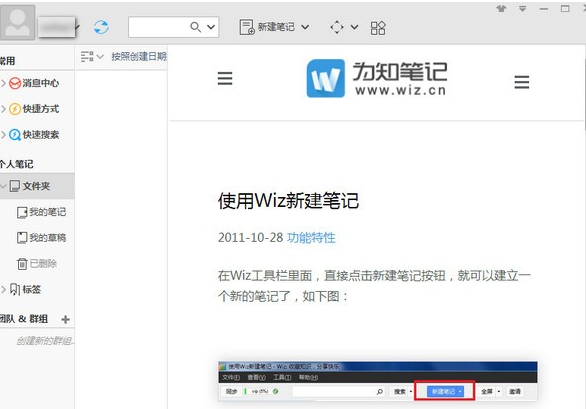Click the skin shirt icon in title bar
The height and width of the screenshot is (409, 586).
501,8
